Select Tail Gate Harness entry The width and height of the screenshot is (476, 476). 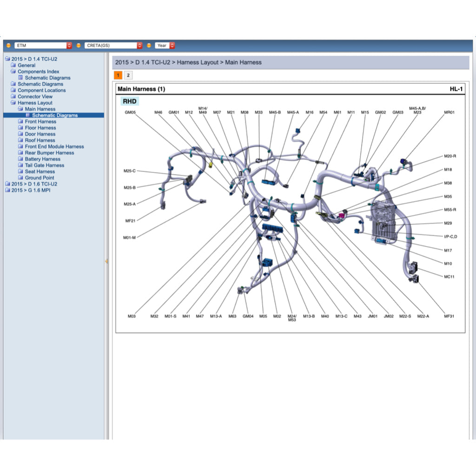pyautogui.click(x=45, y=165)
